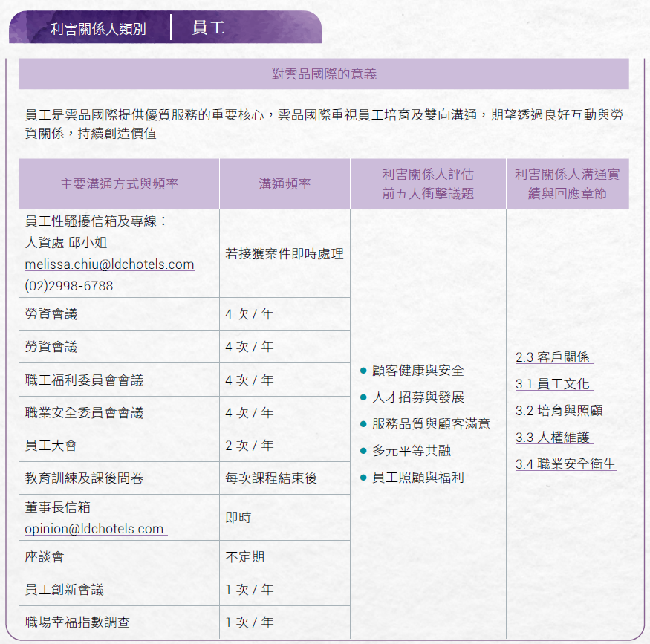Select the 溝通頻率 column header
Image resolution: width=650 pixels, height=644 pixels.
285,183
